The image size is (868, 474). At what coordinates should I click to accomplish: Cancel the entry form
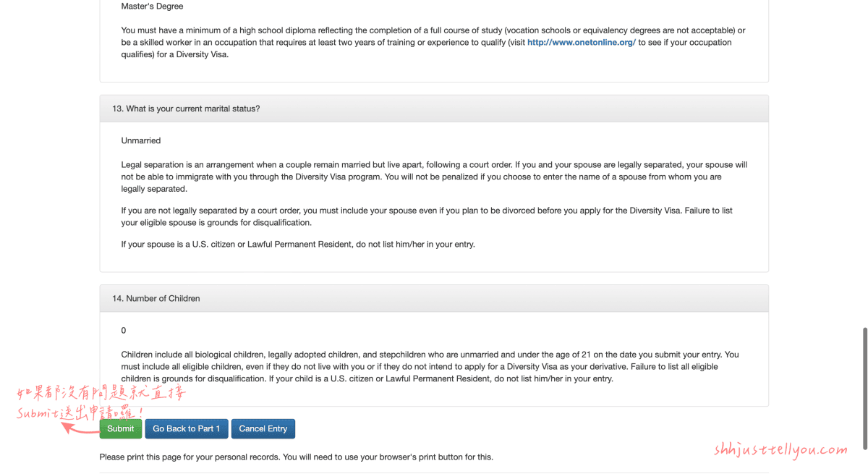(x=263, y=428)
